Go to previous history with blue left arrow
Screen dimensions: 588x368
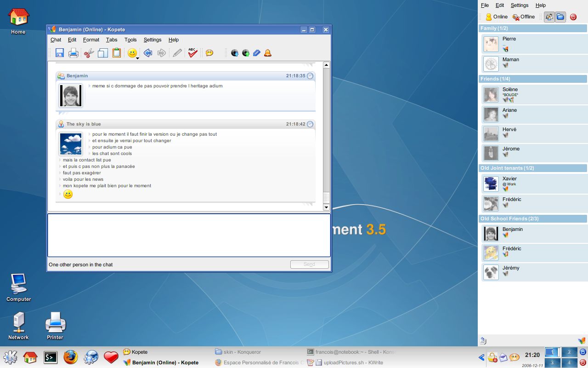click(148, 53)
